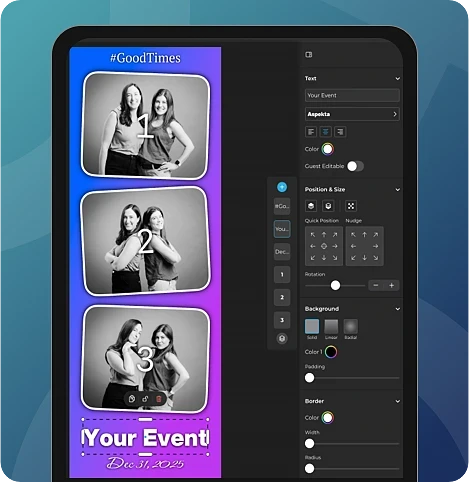Collapse the Text section chevron
The image size is (469, 482).
pyautogui.click(x=398, y=79)
